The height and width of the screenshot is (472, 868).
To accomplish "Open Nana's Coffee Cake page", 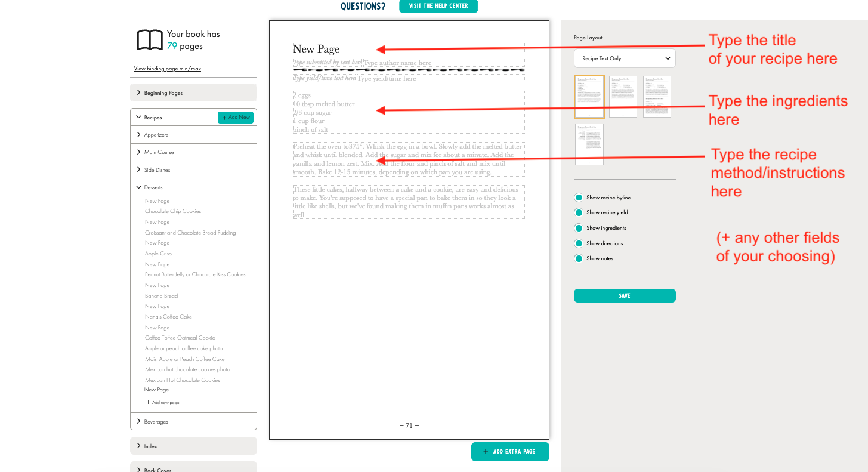I will 168,317.
